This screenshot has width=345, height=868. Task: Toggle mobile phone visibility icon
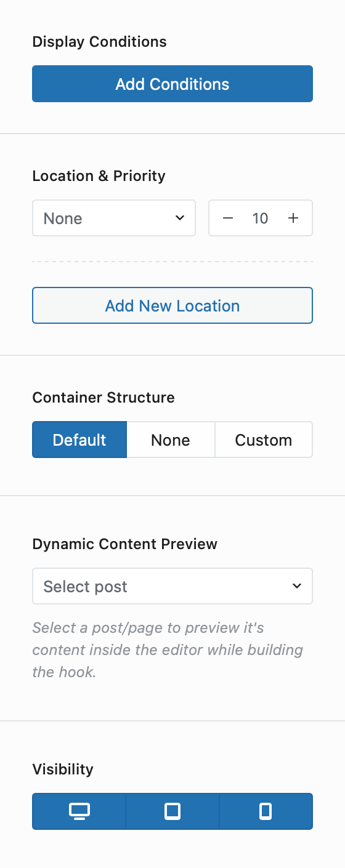[x=266, y=811]
